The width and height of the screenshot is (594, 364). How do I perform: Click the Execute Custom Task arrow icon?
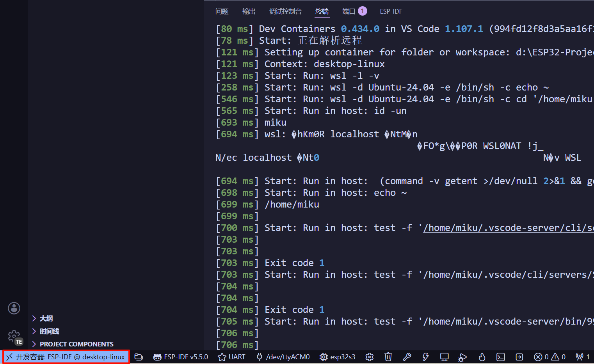coord(519,357)
